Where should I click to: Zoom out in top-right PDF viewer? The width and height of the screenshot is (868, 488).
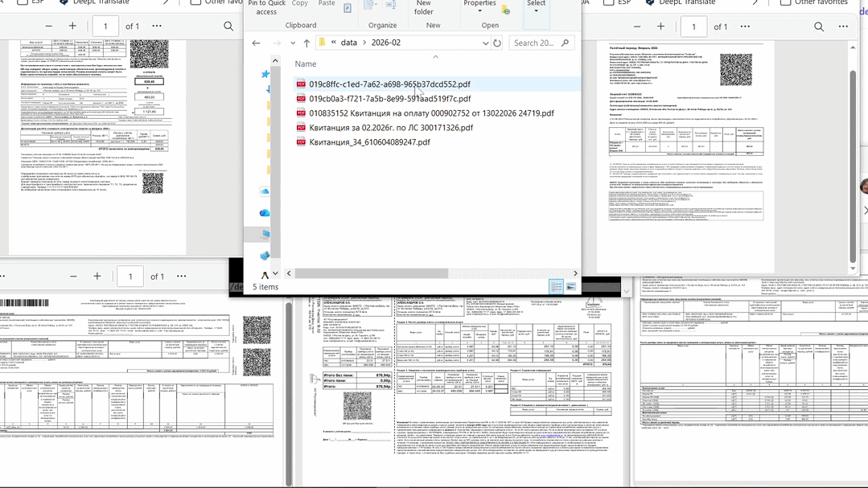point(637,27)
